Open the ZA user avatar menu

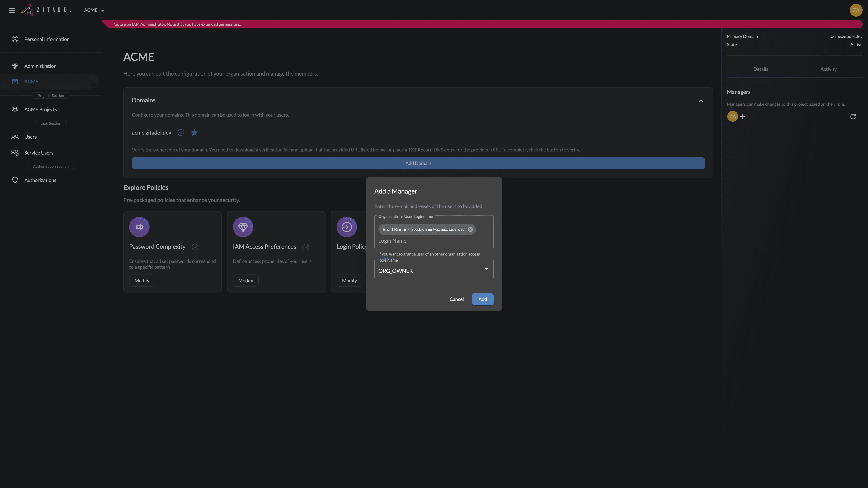coord(855,10)
